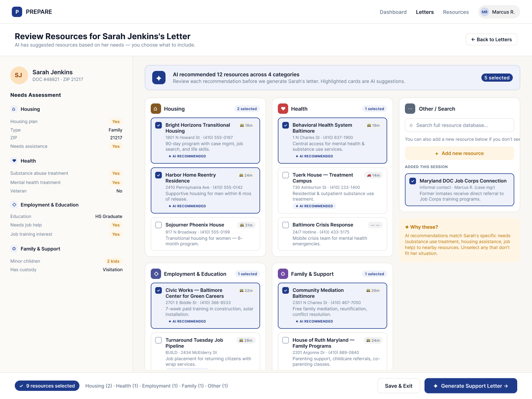
Task: Click the search full resource database field
Action: point(460,125)
